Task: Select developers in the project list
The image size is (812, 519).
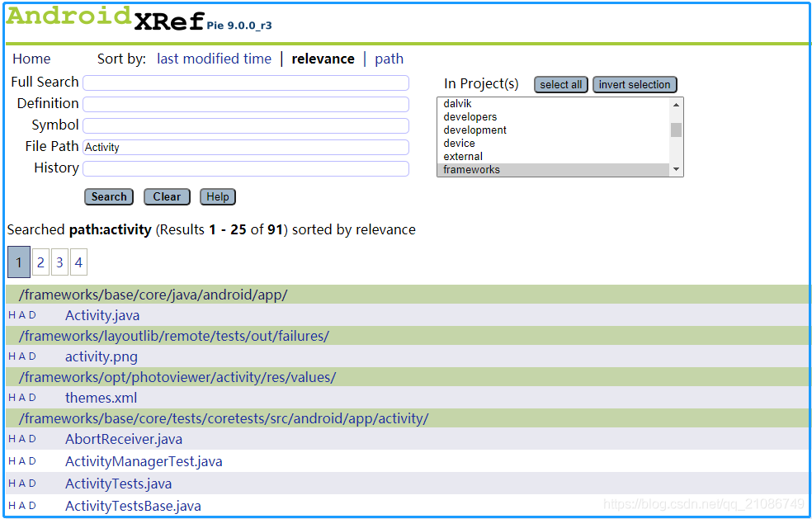Action: coord(553,116)
